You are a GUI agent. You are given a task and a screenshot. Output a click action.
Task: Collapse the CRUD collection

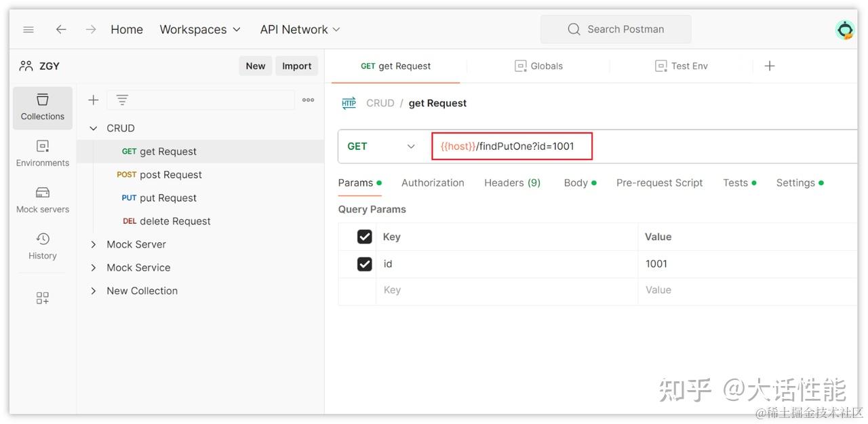click(x=94, y=128)
